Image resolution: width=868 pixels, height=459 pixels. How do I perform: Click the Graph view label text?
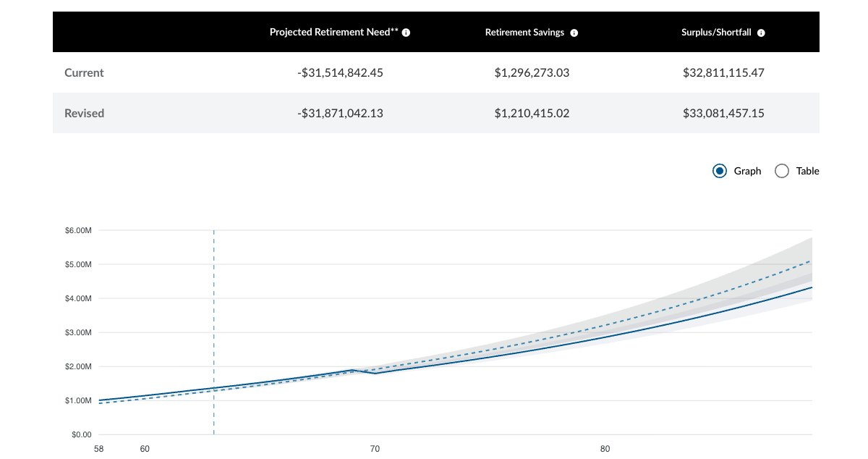click(746, 171)
